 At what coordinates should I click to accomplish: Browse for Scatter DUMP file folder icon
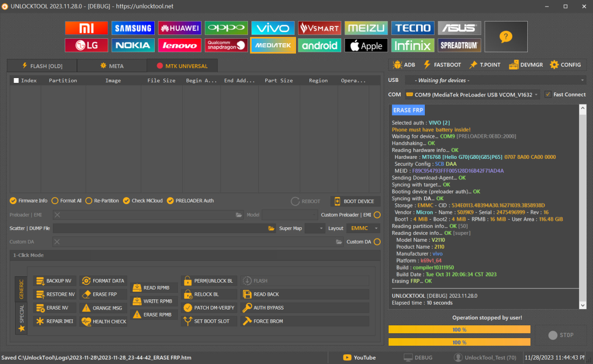click(x=271, y=228)
